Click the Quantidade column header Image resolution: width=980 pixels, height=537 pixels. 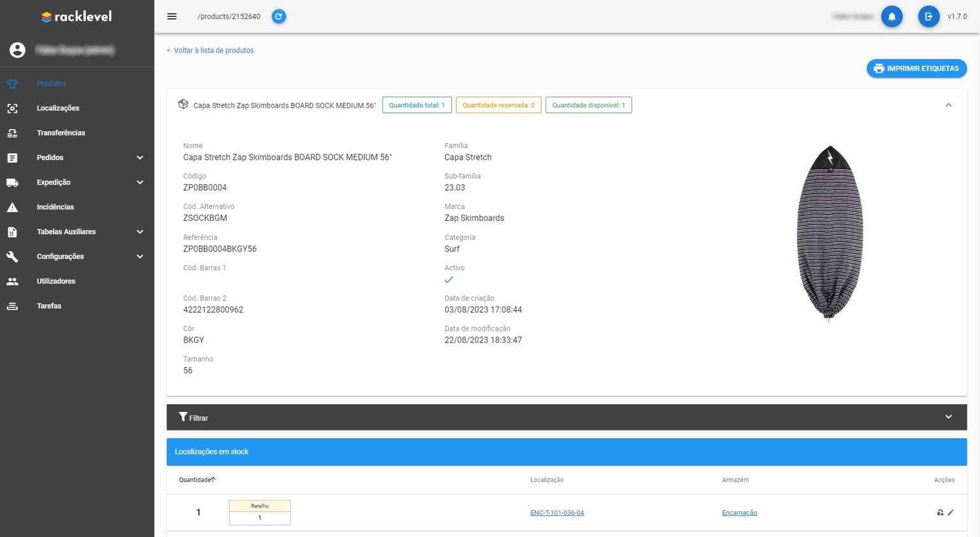click(x=195, y=480)
